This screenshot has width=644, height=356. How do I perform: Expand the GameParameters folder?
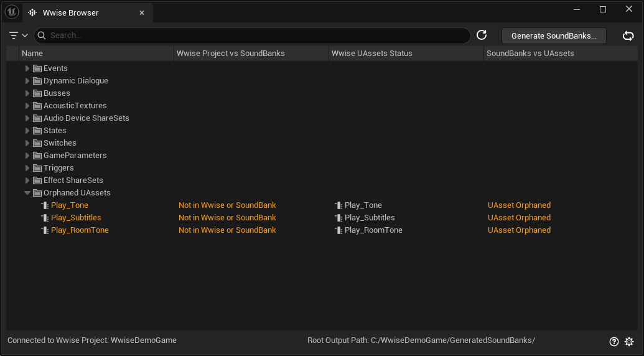(x=27, y=156)
